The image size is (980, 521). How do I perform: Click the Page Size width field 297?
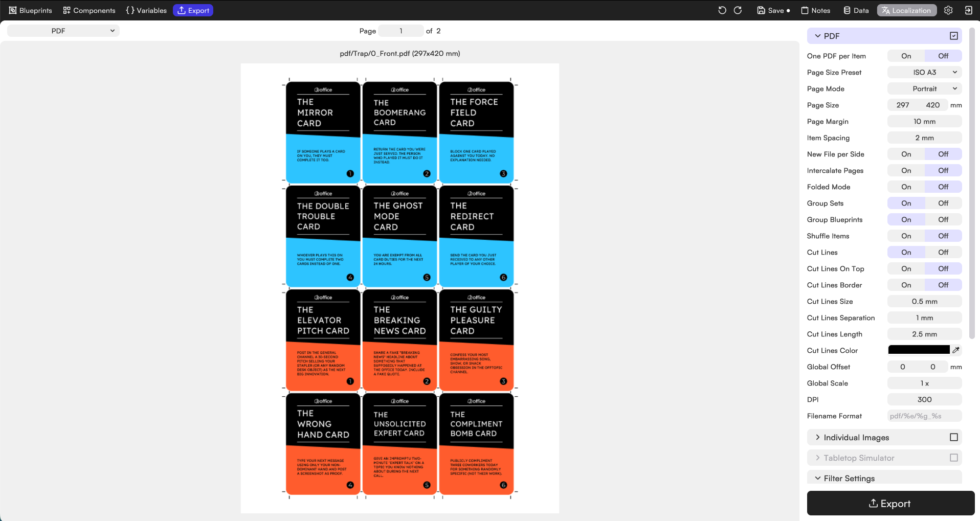(x=903, y=105)
